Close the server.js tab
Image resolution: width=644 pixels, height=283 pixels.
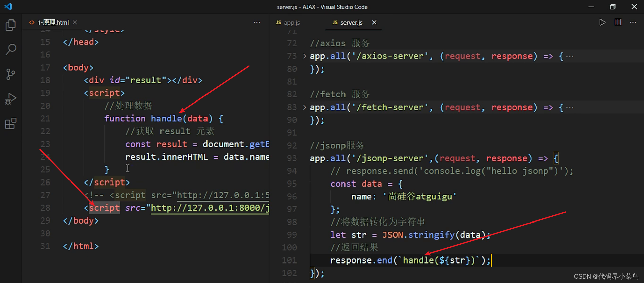click(374, 22)
